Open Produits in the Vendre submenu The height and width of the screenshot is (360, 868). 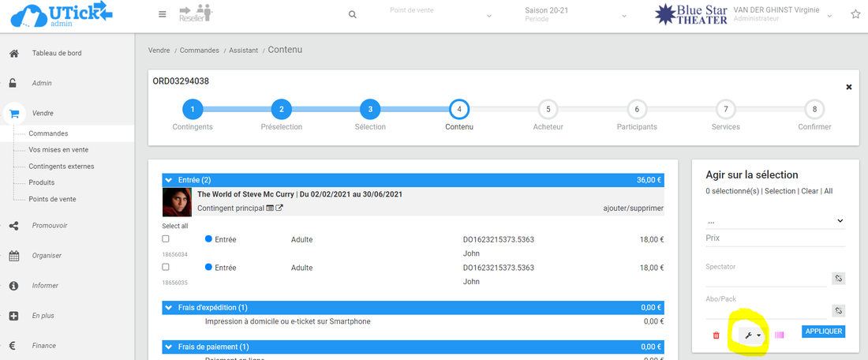coord(42,182)
